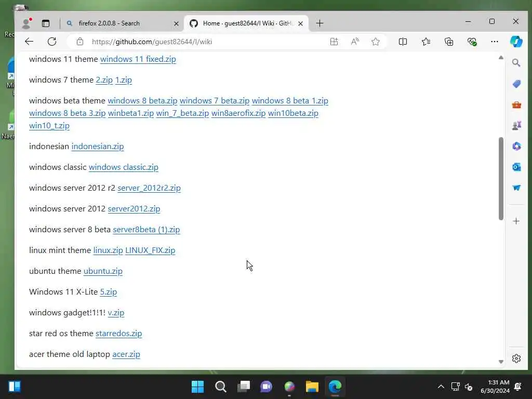Open the v.zip windows gadget link
The width and height of the screenshot is (532, 399).
[x=116, y=312]
